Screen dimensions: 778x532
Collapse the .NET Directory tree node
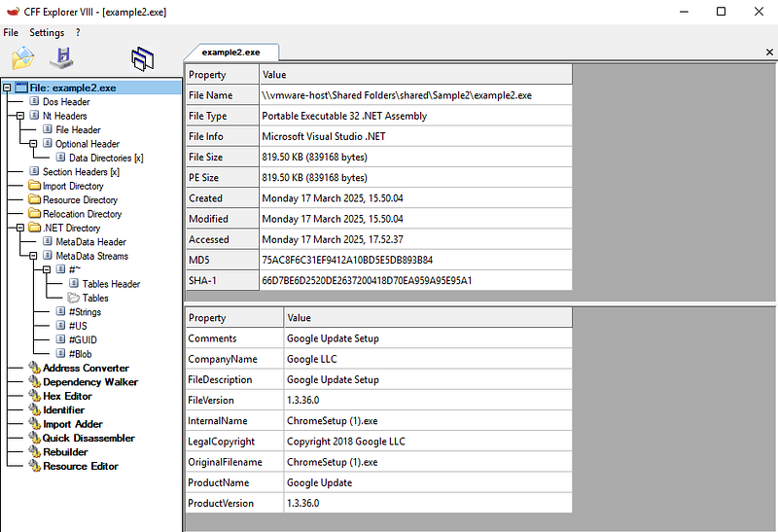20,228
